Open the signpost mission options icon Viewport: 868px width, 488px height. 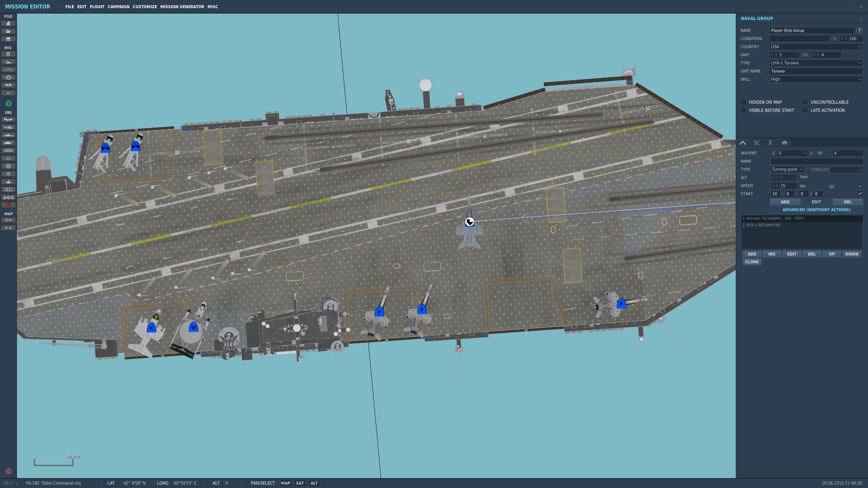tap(8, 85)
